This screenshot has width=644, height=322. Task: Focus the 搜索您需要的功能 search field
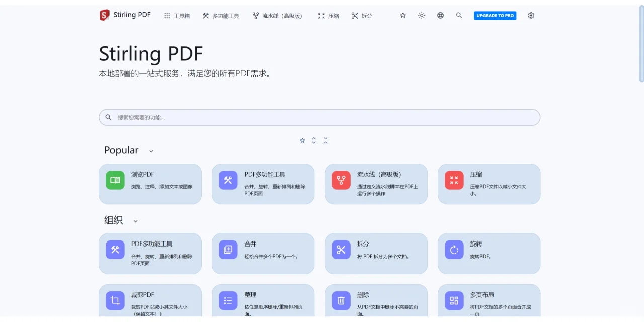pyautogui.click(x=319, y=117)
